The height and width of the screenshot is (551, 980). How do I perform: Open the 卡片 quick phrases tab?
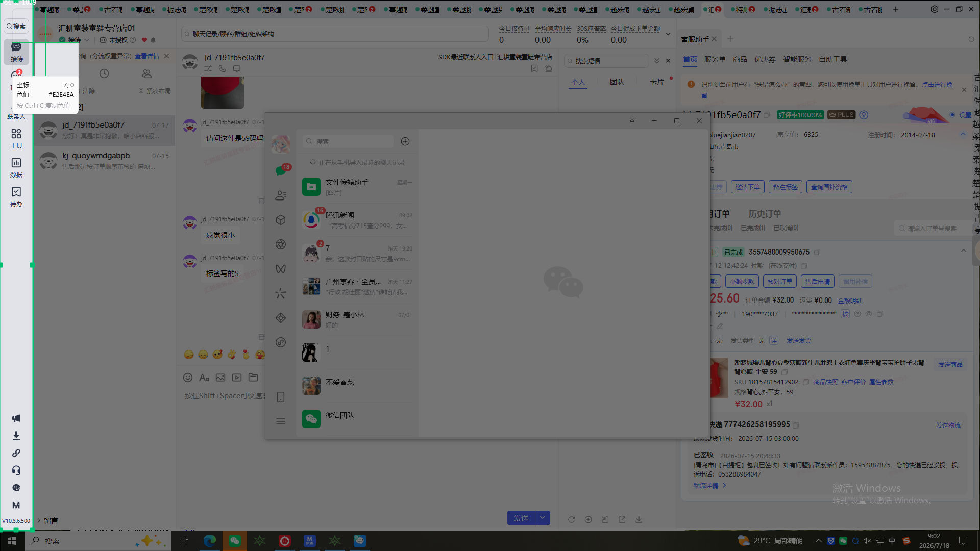click(x=657, y=82)
